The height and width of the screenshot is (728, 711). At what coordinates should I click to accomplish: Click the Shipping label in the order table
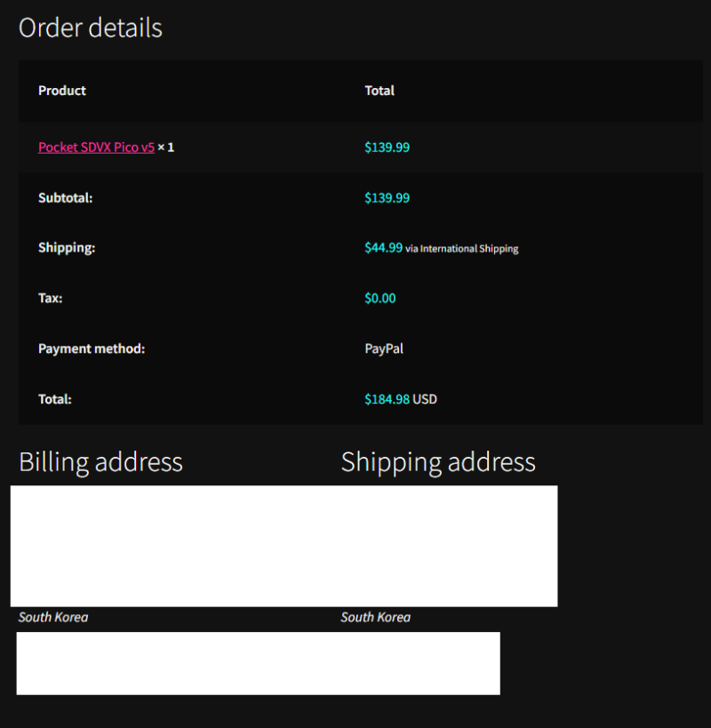click(x=67, y=248)
